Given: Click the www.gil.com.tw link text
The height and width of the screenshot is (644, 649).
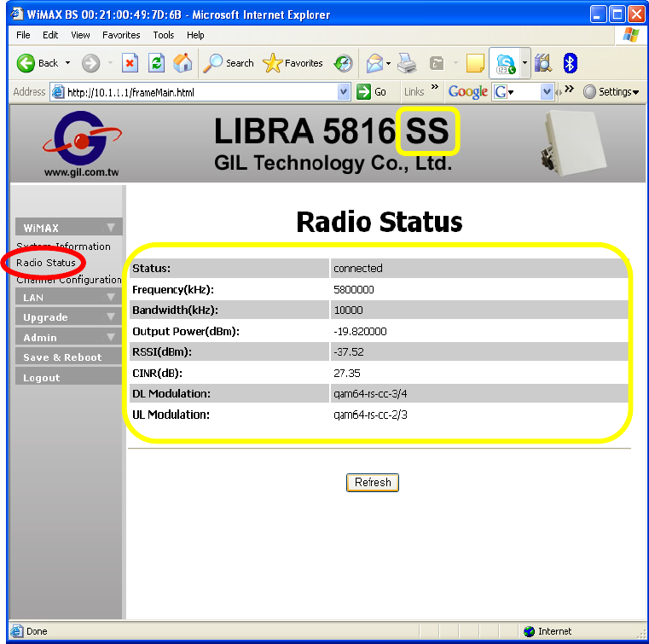Looking at the screenshot, I should pyautogui.click(x=82, y=172).
